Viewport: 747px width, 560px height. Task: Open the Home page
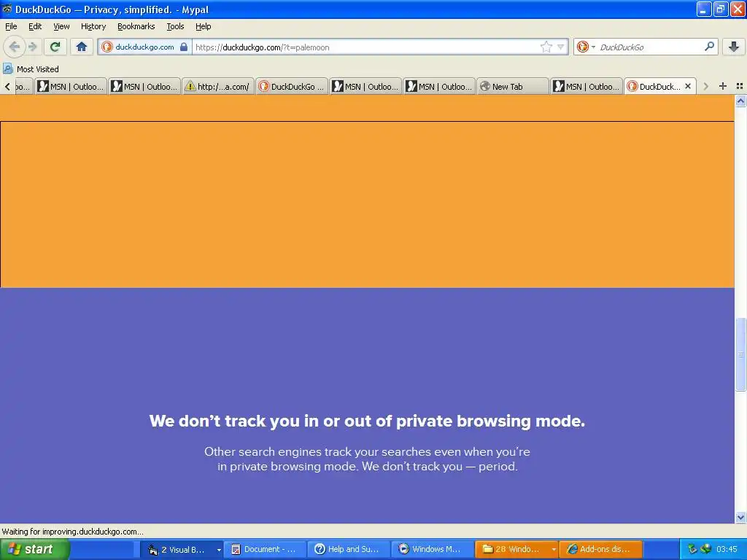pos(82,47)
